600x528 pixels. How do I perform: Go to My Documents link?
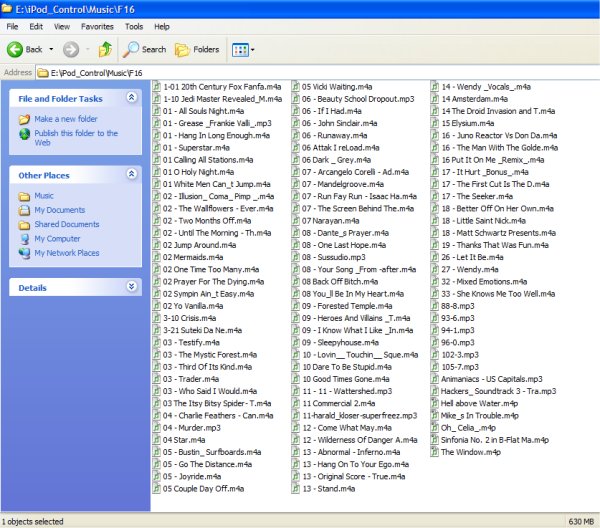click(60, 210)
